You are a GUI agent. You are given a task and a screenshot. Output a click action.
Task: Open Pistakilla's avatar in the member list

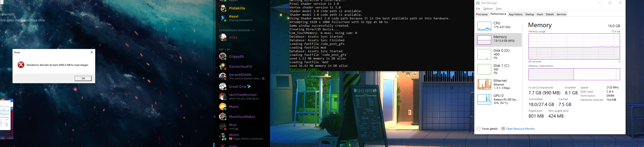coord(223,8)
